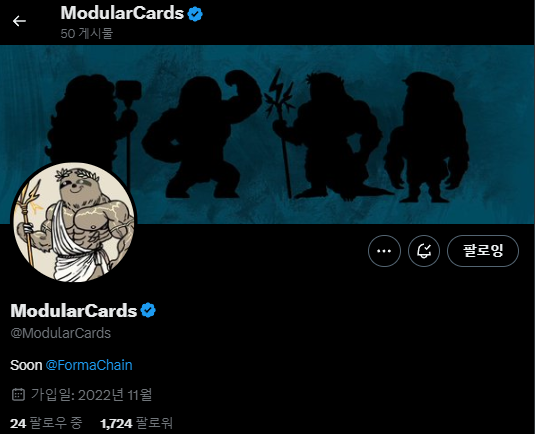Image resolution: width=535 pixels, height=434 pixels.
Task: Open the sloth Zeus profile picture
Action: [74, 222]
